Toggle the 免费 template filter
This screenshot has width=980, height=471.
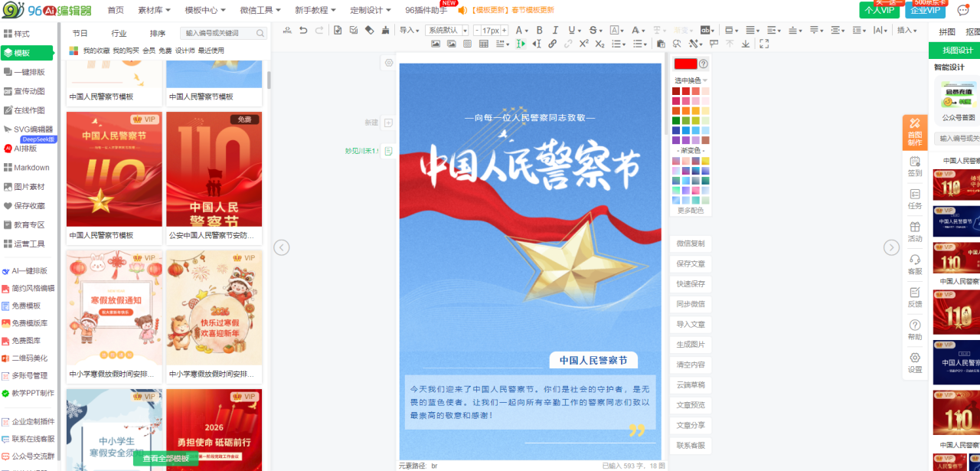click(165, 51)
